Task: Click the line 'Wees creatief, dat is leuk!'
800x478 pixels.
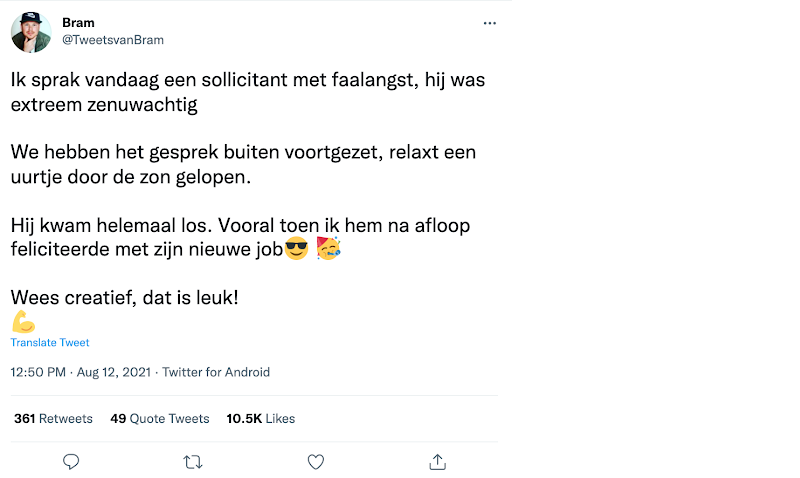Action: (x=125, y=297)
